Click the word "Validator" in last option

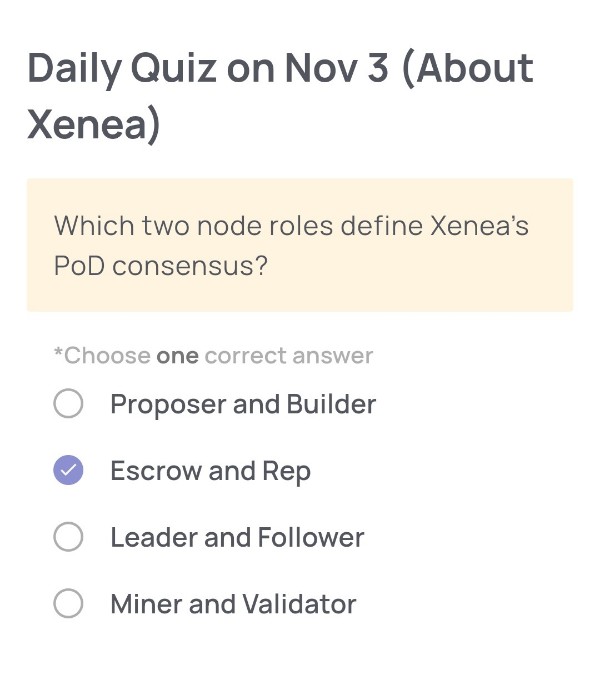[304, 604]
